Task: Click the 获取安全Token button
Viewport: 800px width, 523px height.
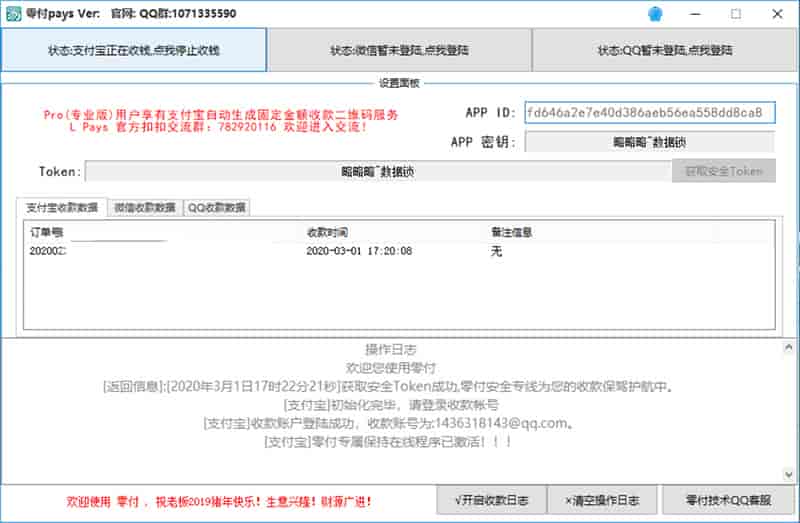Action: pyautogui.click(x=724, y=171)
